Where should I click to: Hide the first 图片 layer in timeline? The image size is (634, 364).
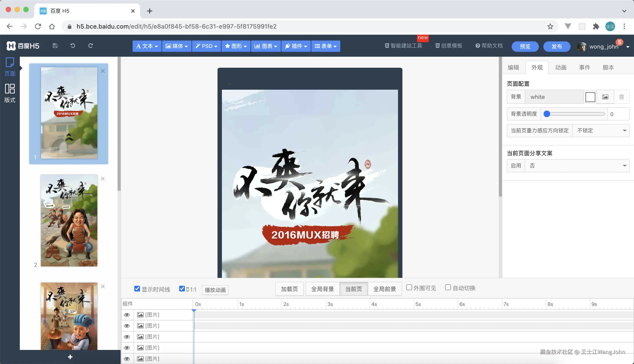127,315
